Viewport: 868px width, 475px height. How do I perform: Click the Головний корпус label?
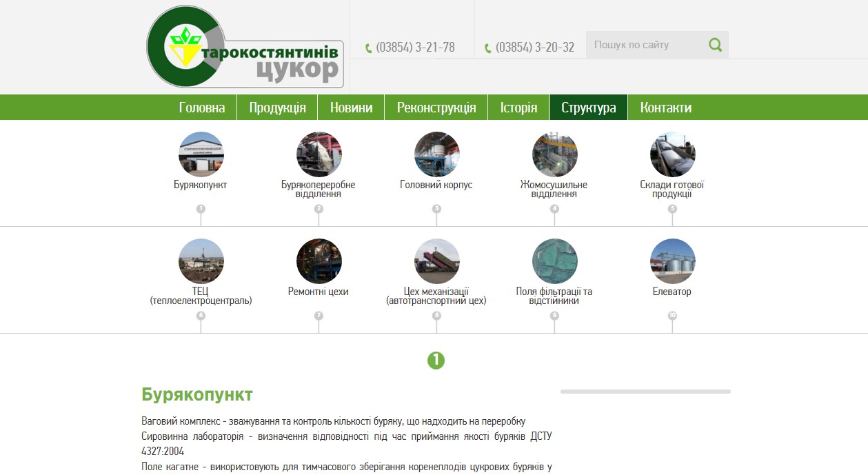point(436,185)
